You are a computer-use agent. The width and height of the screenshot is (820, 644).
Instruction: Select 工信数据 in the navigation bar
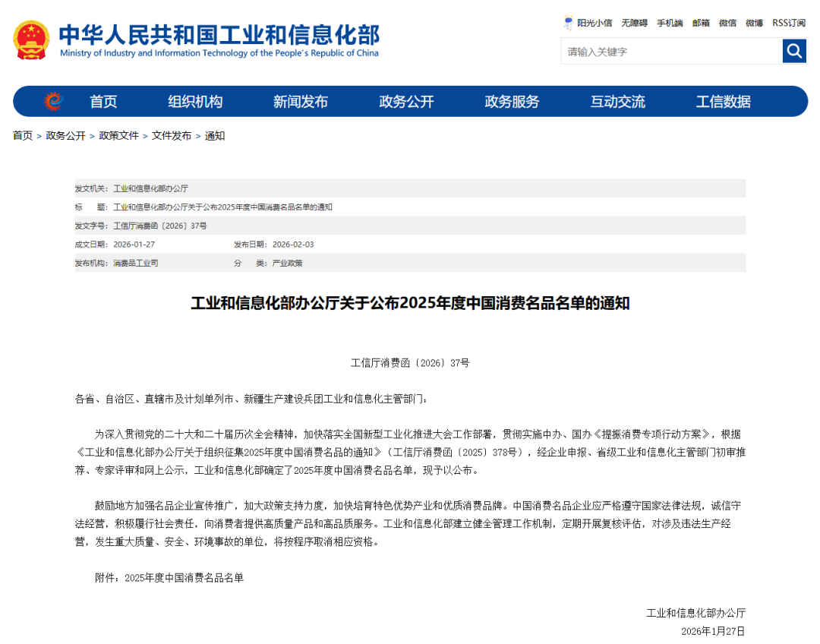tap(723, 102)
